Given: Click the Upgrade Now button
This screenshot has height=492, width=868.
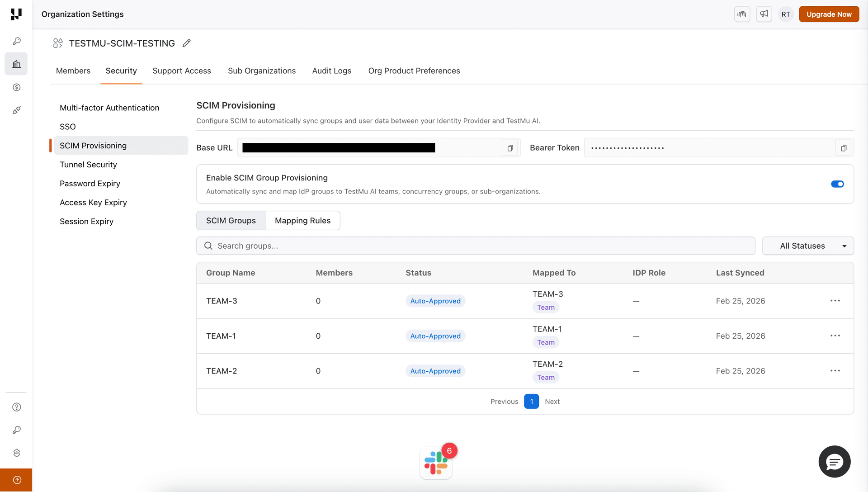Looking at the screenshot, I should tap(829, 14).
